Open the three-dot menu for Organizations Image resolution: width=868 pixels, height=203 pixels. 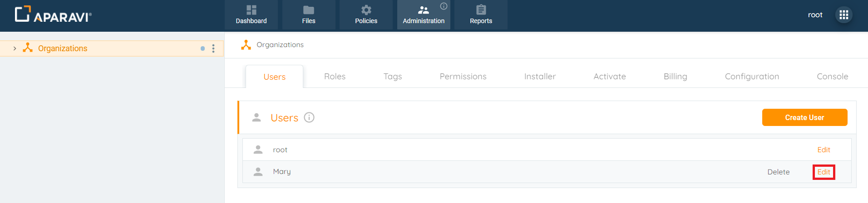coord(213,48)
